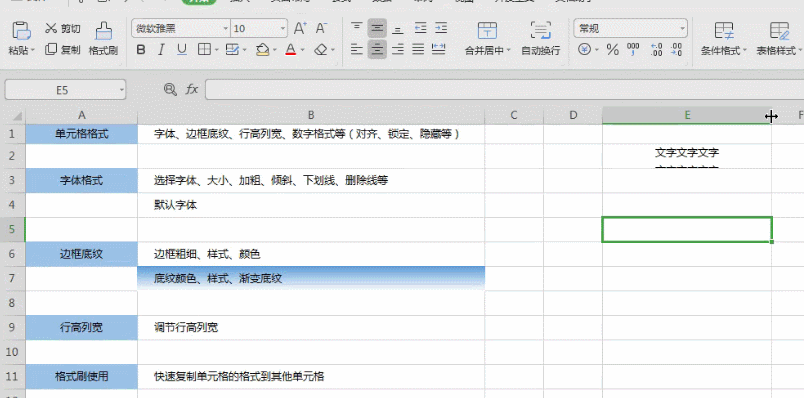
Task: Select column A header
Action: coord(82,116)
